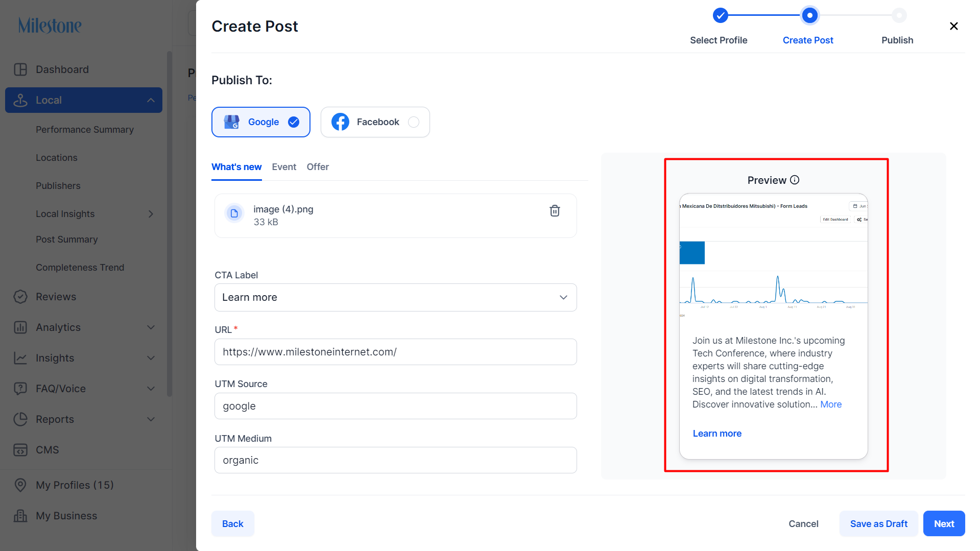The height and width of the screenshot is (551, 980).
Task: Click Save as Draft button
Action: (x=879, y=523)
